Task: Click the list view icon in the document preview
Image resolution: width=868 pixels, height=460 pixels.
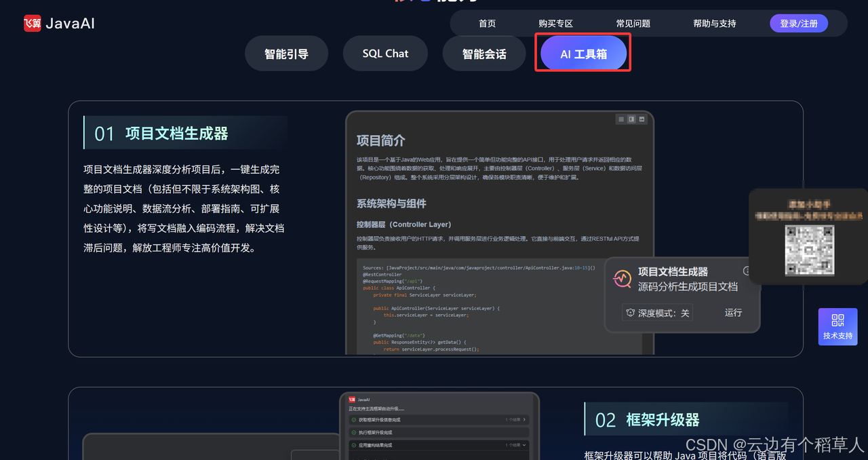Action: coord(620,119)
